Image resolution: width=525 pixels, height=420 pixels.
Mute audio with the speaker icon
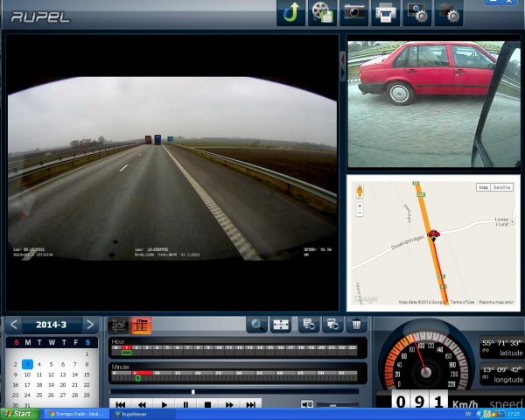pos(307,404)
